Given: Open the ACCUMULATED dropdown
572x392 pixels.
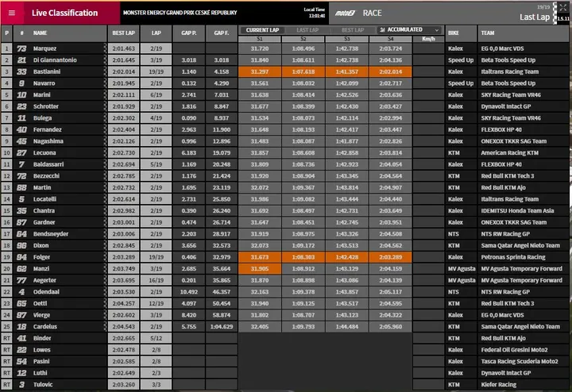Looking at the screenshot, I should (409, 30).
